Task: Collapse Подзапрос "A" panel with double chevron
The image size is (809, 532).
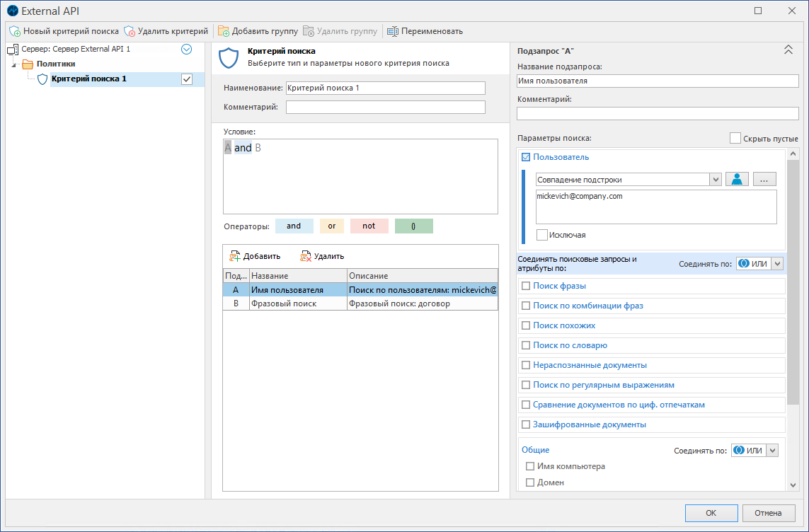Action: [788, 50]
